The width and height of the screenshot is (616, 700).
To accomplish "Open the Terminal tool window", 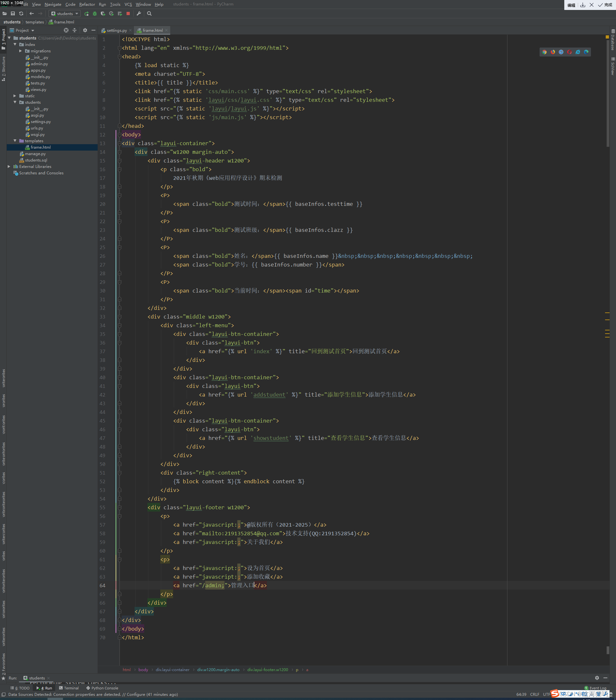I will pyautogui.click(x=68, y=688).
